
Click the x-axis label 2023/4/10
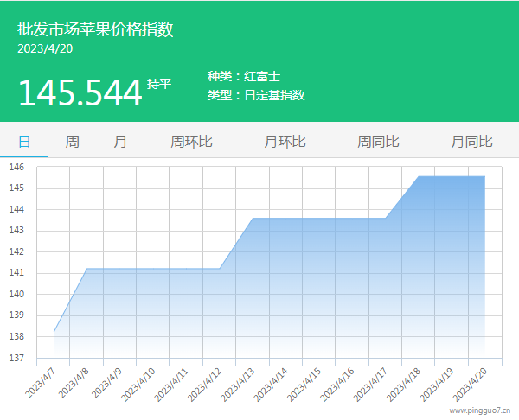click(138, 385)
